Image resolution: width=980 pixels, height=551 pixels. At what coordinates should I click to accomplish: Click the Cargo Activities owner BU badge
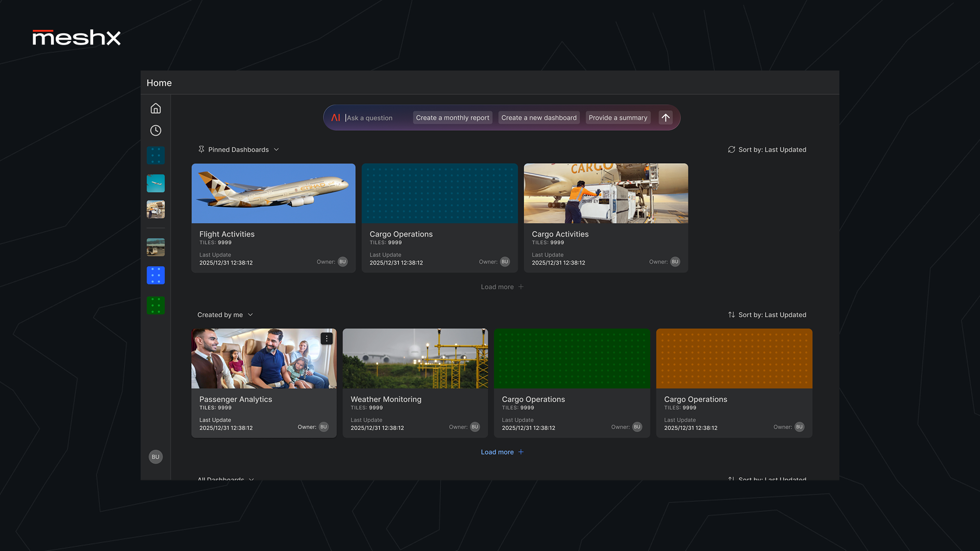point(675,262)
